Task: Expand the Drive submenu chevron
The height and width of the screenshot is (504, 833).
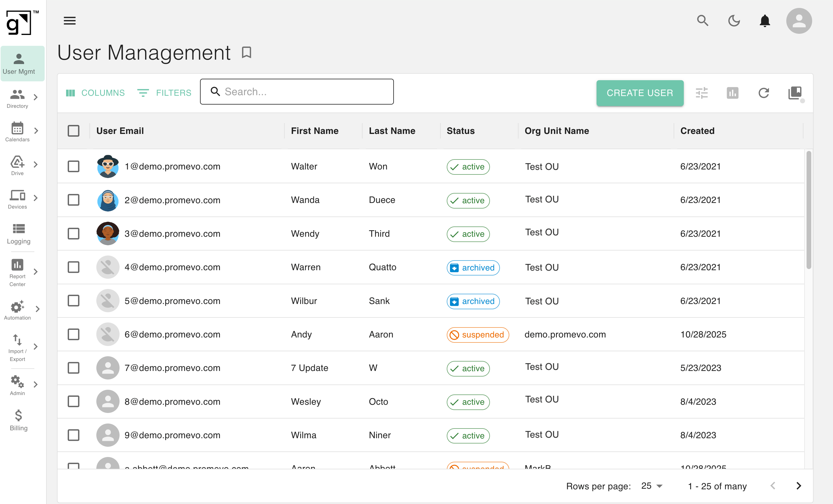Action: (36, 164)
